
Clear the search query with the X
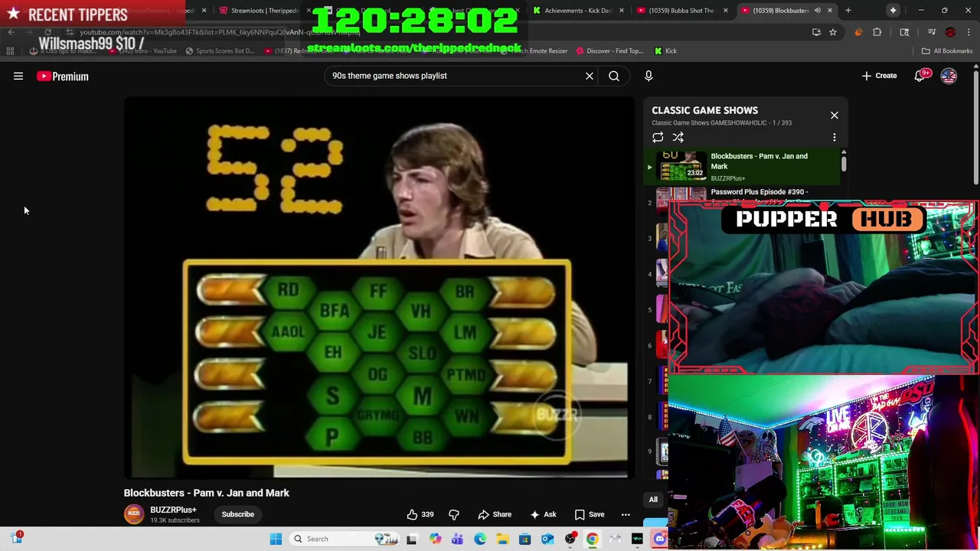(x=590, y=76)
